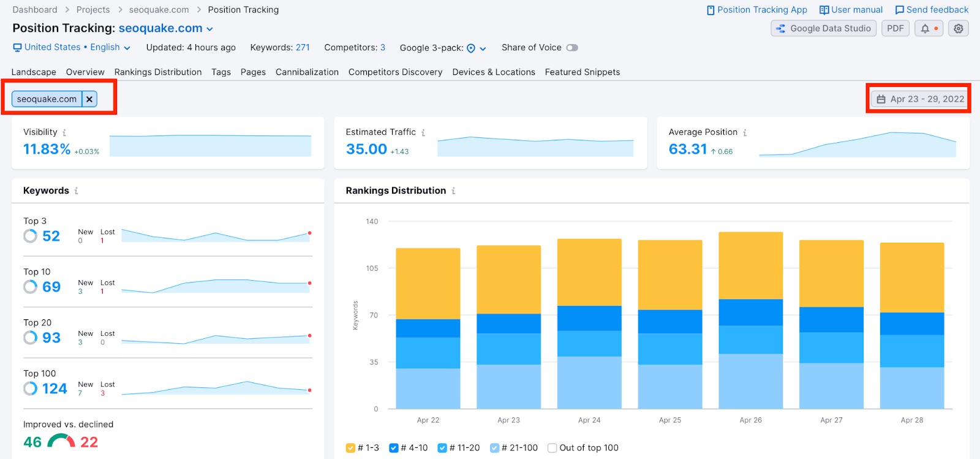Open the Cannibalization tab

pos(307,72)
